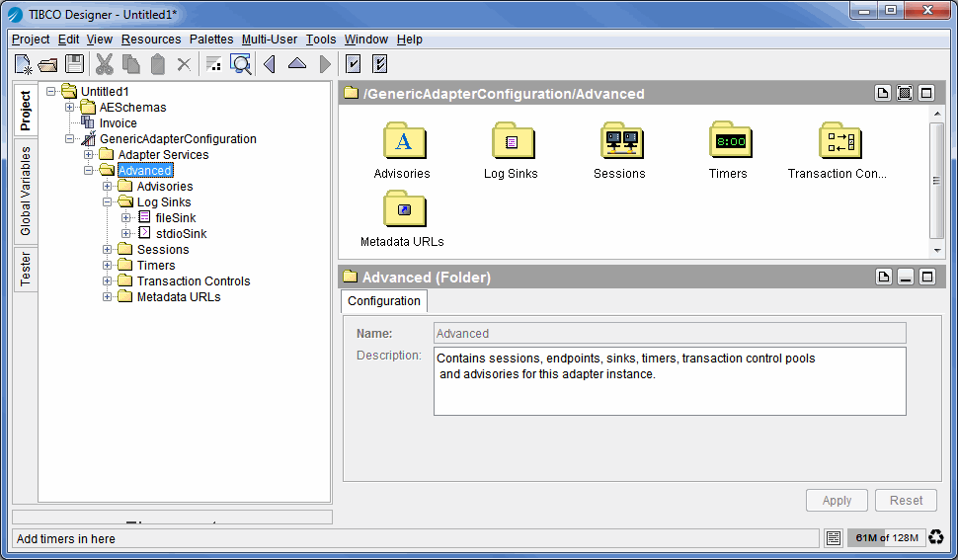Screen dimensions: 958x560
Task: Click the design panel vertical scrollbar
Action: pyautogui.click(x=936, y=180)
